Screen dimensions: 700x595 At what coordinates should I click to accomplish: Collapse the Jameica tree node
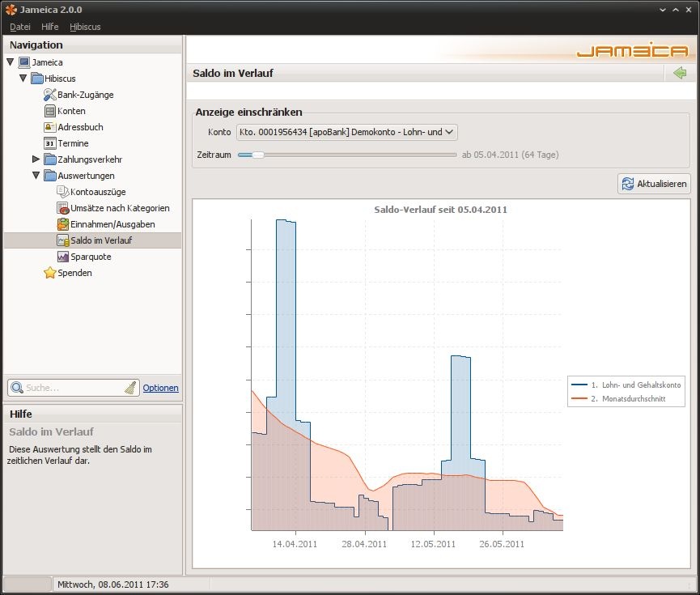[x=11, y=62]
